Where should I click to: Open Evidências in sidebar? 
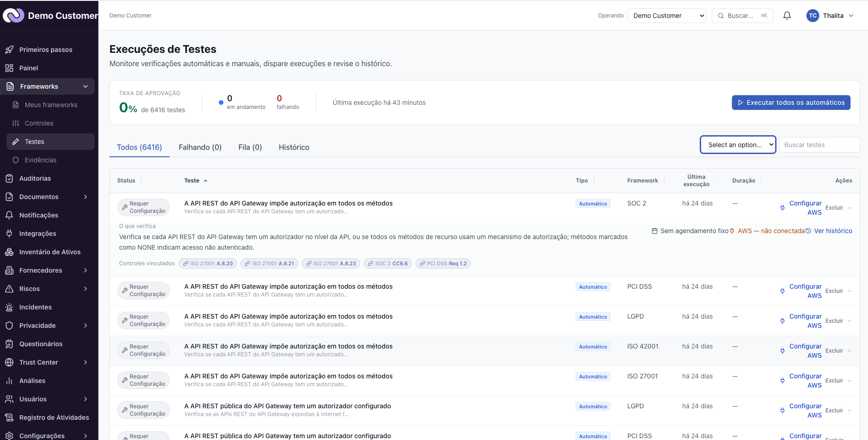coord(51,160)
